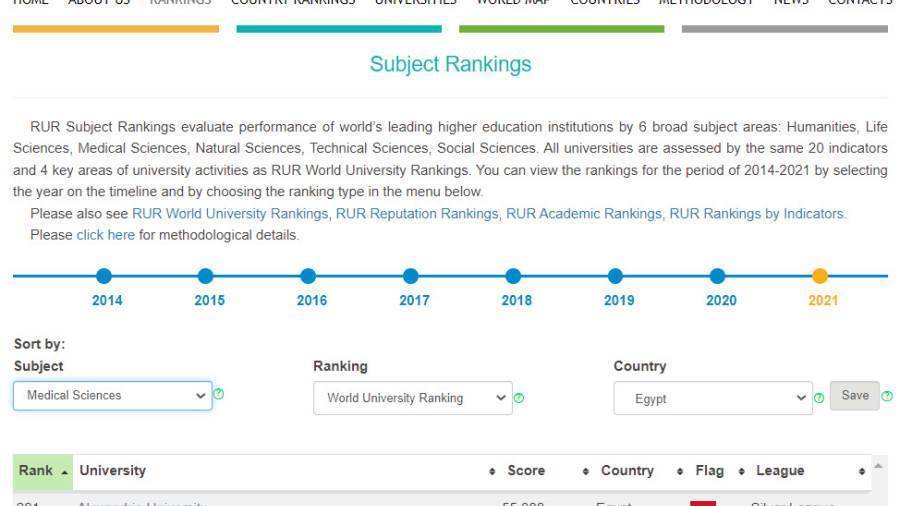Image resolution: width=900 pixels, height=506 pixels.
Task: Select year 2014 on the timeline
Action: [104, 276]
